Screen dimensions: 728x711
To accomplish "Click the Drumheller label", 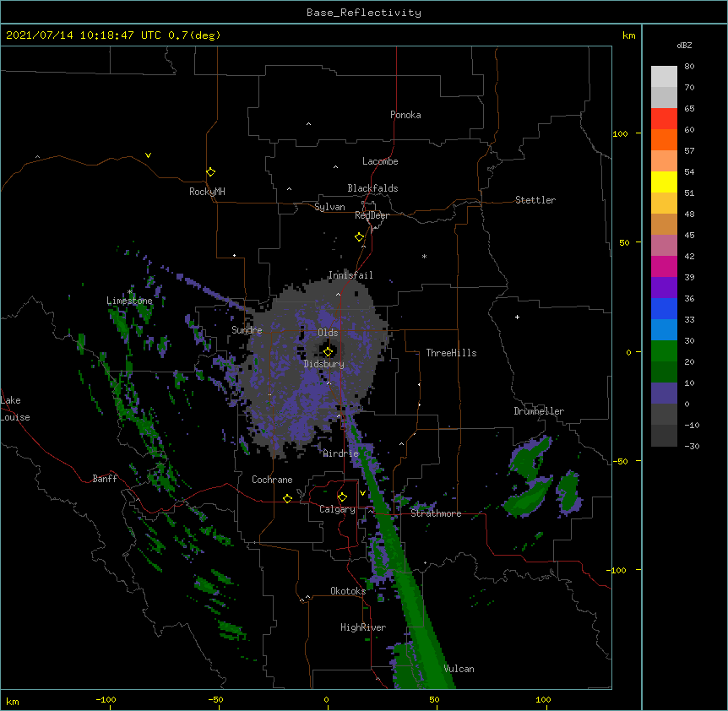I will (539, 411).
